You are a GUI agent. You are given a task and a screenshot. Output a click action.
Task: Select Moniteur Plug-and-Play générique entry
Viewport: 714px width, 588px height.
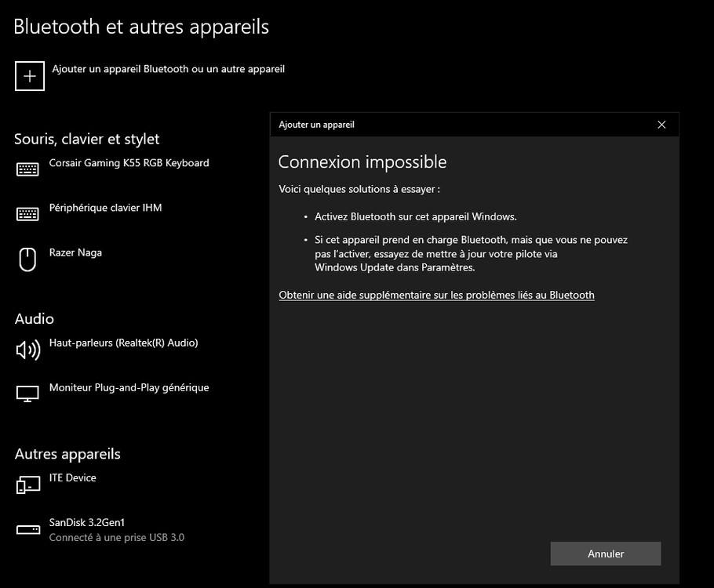tap(129, 387)
